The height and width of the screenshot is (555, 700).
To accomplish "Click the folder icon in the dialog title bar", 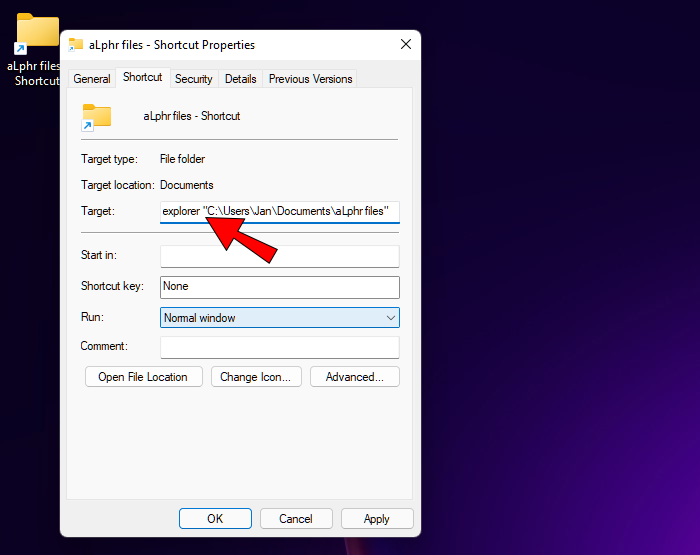I will [x=75, y=45].
